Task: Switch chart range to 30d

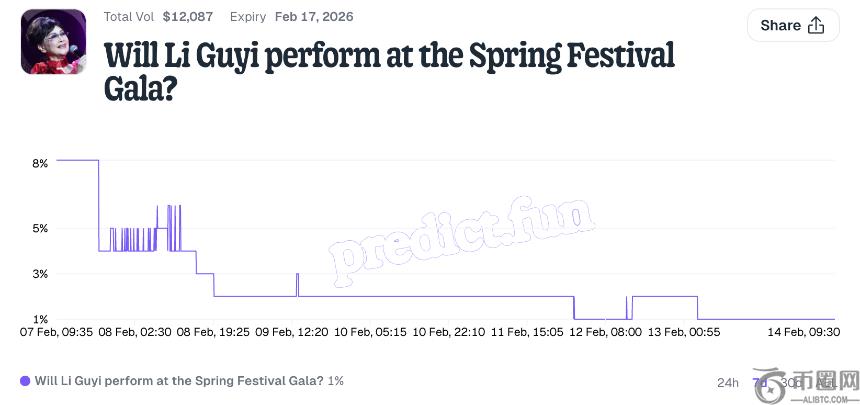Action: point(791,382)
